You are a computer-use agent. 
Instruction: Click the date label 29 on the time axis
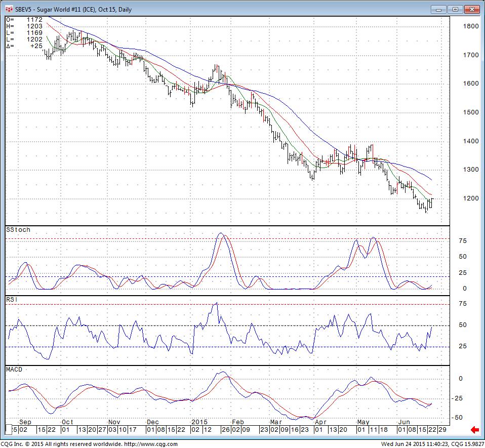(x=442, y=430)
